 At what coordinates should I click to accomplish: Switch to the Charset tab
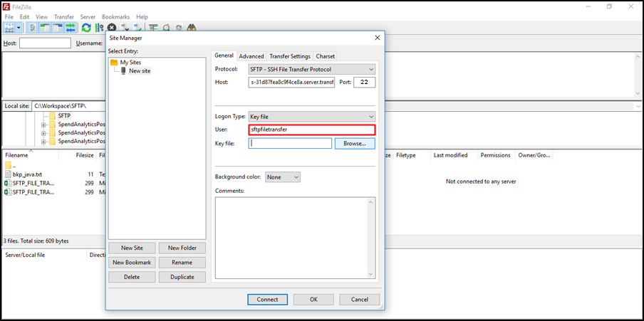pyautogui.click(x=326, y=56)
